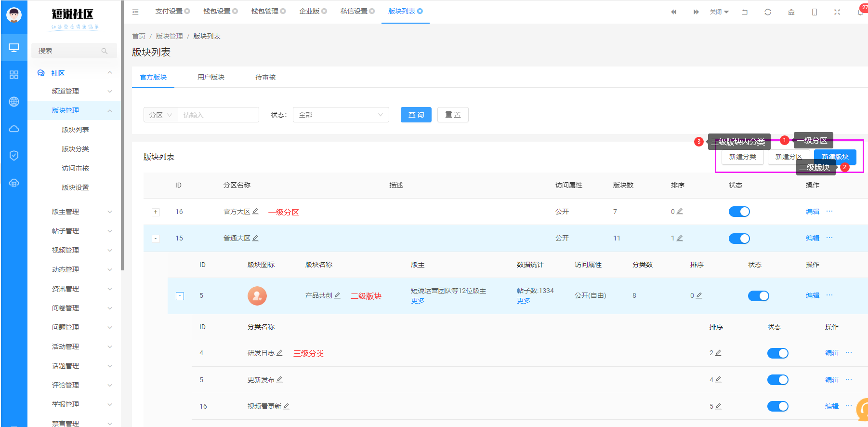Click the 请输入 filter text field
Viewport: 868px width, 427px height.
219,115
